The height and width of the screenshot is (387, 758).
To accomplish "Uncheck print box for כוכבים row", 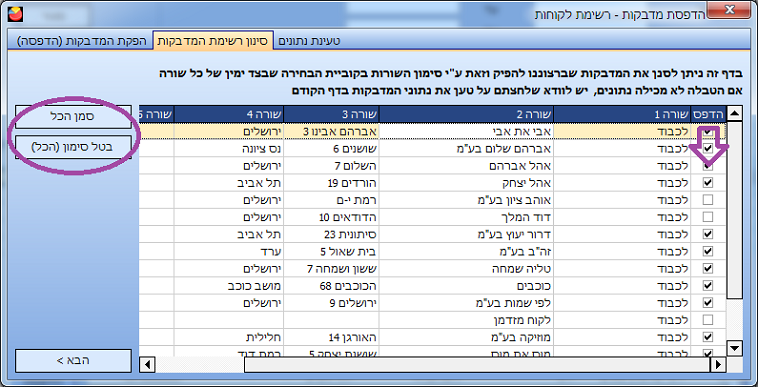I will coord(708,286).
